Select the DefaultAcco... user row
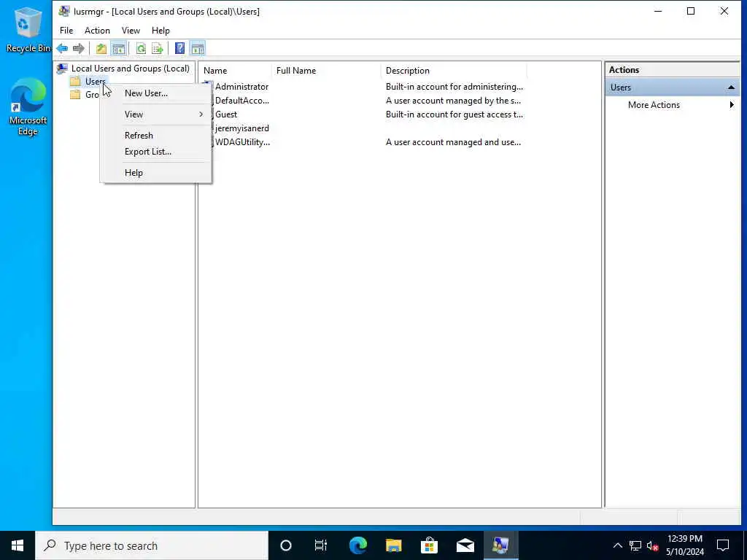The image size is (747, 560). [241, 101]
